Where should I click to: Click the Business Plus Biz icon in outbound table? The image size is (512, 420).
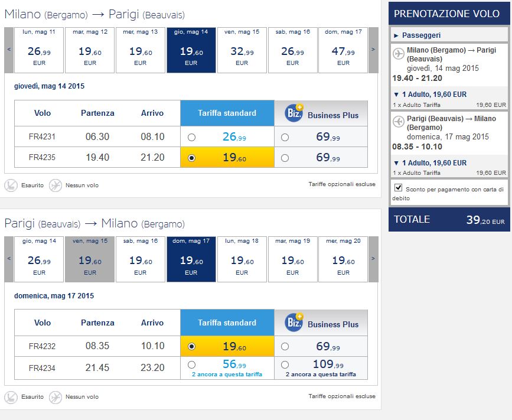(x=294, y=113)
